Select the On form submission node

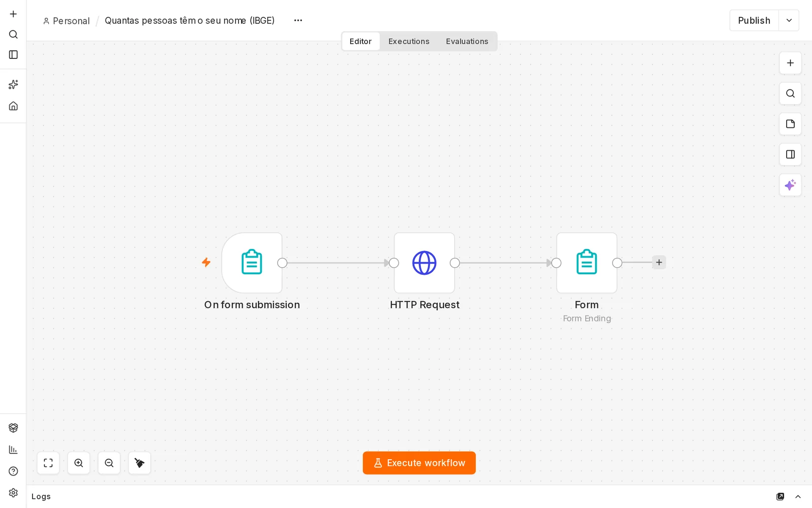(252, 263)
